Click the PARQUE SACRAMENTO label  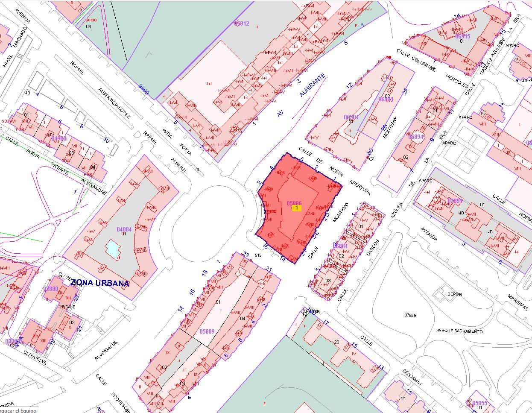click(x=459, y=331)
